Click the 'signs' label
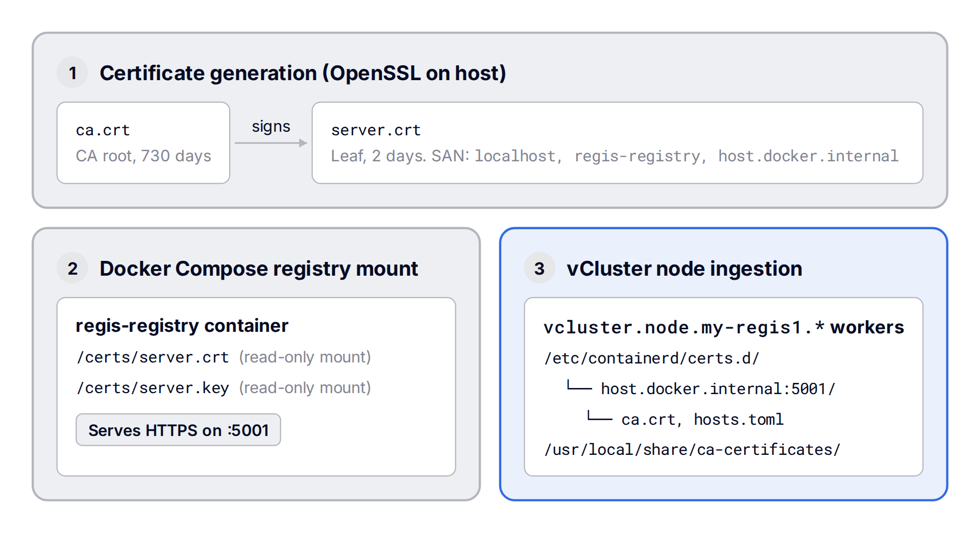The image size is (980, 534). coord(271,126)
